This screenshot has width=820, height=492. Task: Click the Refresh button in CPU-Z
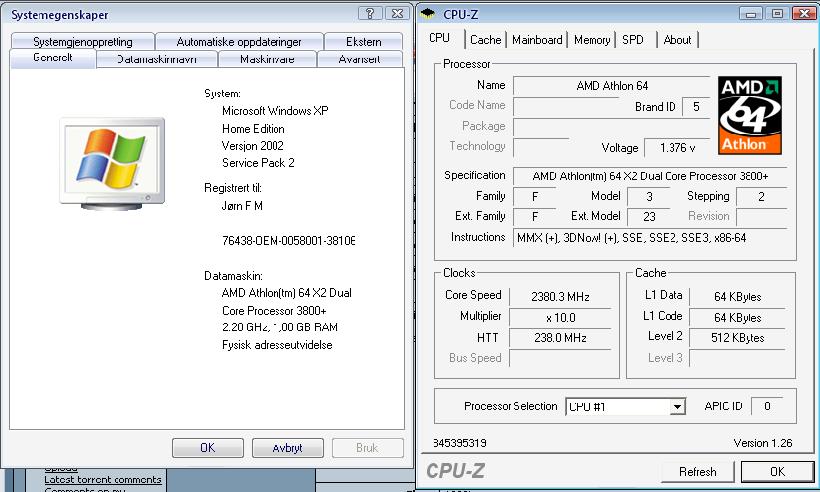click(x=698, y=472)
